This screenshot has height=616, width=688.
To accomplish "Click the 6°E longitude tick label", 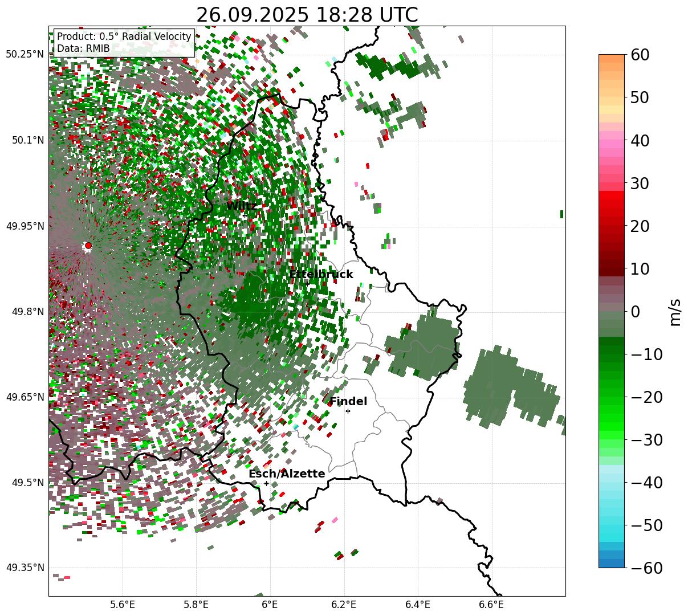I will pyautogui.click(x=270, y=605).
